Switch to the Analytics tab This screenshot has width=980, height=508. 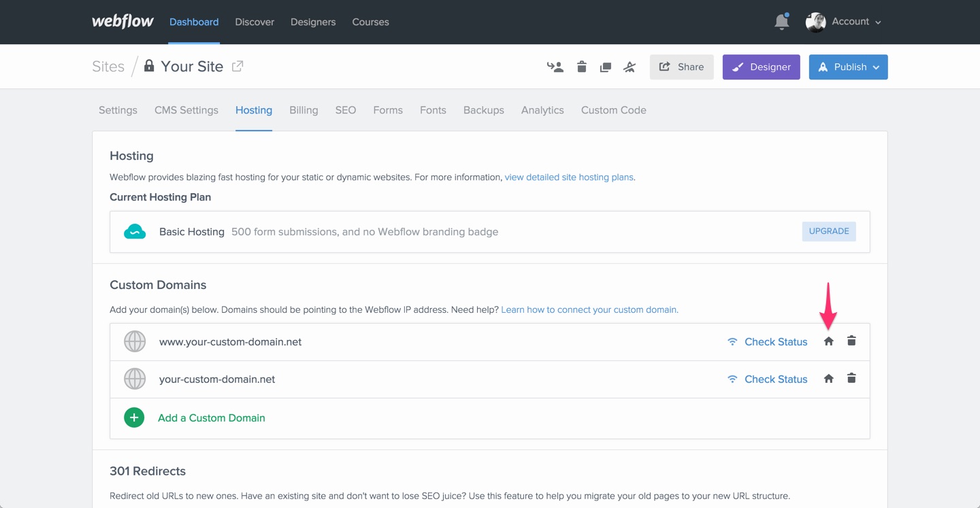[x=542, y=110]
